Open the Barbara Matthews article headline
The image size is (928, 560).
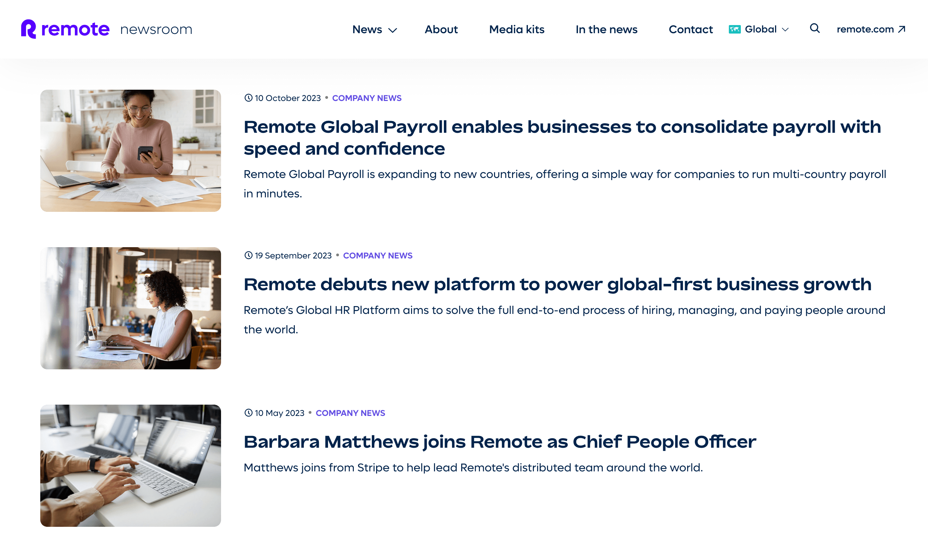tap(500, 441)
